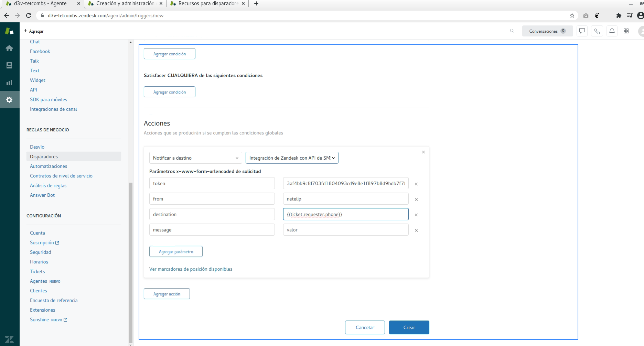Open the notifications bell icon

[612, 31]
